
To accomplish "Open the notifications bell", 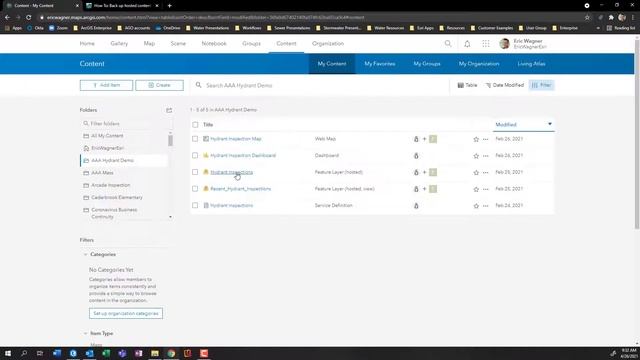I will coord(467,44).
